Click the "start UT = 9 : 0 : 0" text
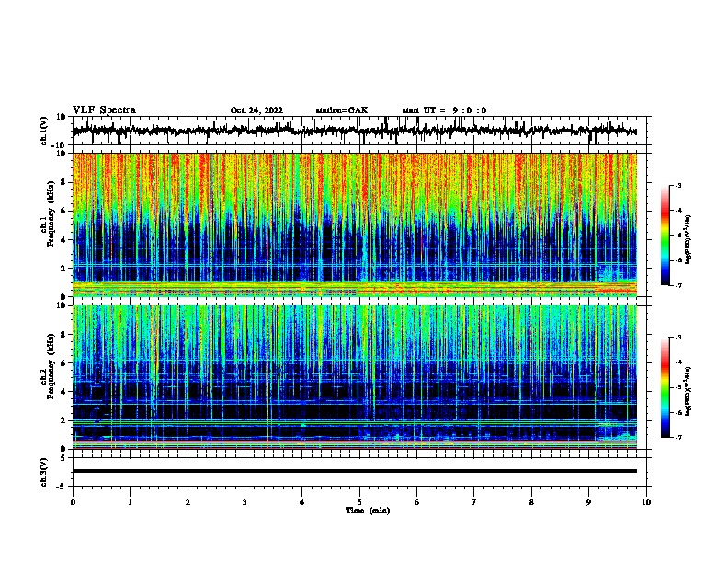Viewport: 728px width, 563px height. (444, 110)
